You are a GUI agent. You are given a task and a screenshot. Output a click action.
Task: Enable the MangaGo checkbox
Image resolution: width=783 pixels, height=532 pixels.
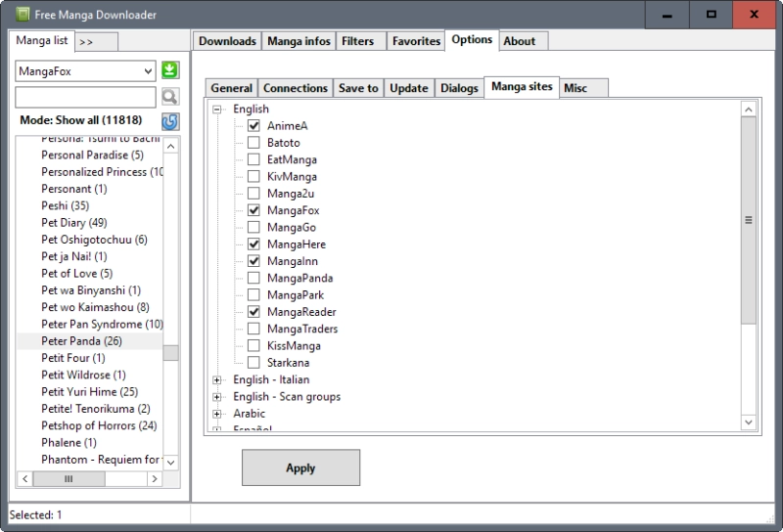[x=253, y=228]
